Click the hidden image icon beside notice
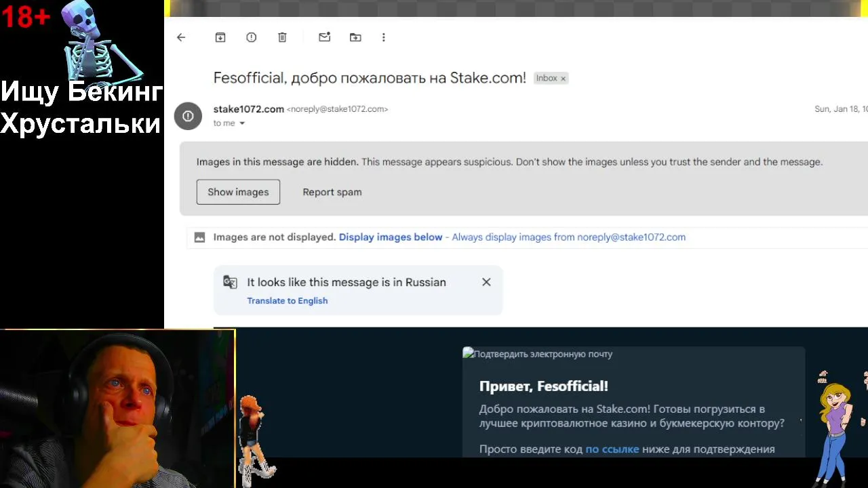The image size is (868, 488). click(x=199, y=237)
